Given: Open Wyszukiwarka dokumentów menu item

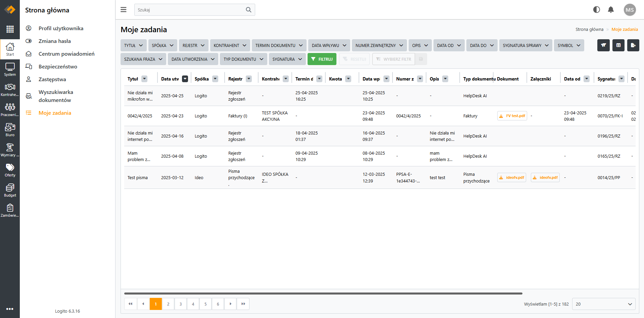Looking at the screenshot, I should click(x=56, y=96).
